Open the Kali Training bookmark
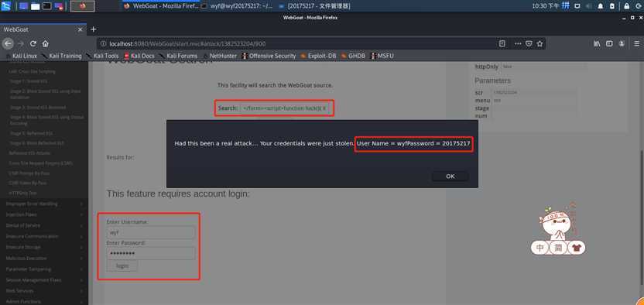The image size is (644, 305). click(61, 56)
